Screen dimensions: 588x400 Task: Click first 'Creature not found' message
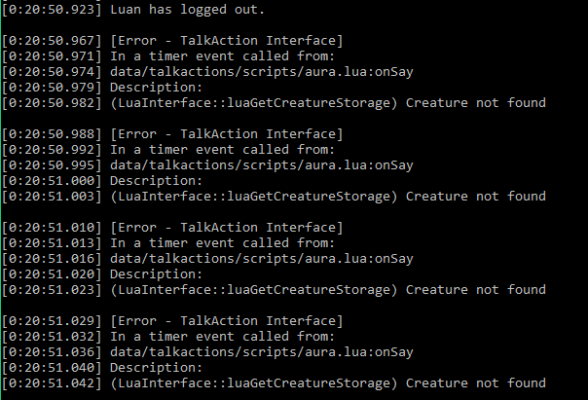pyautogui.click(x=476, y=103)
